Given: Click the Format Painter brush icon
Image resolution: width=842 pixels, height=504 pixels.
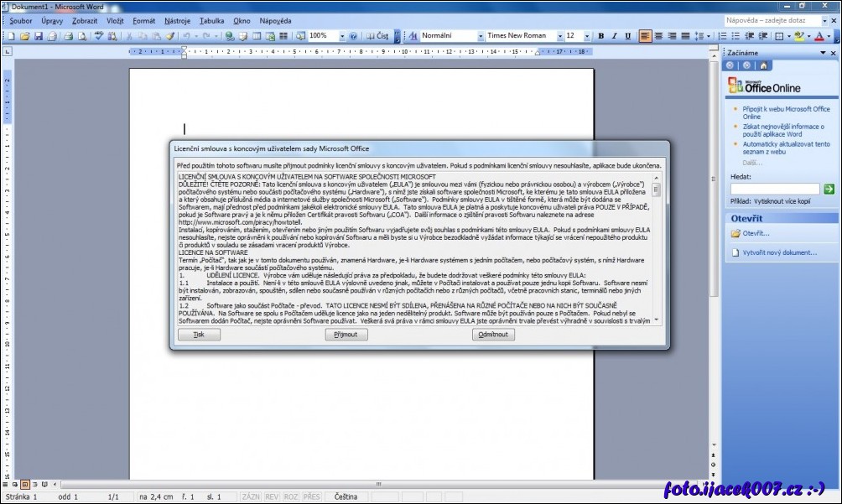Looking at the screenshot, I should click(x=170, y=36).
